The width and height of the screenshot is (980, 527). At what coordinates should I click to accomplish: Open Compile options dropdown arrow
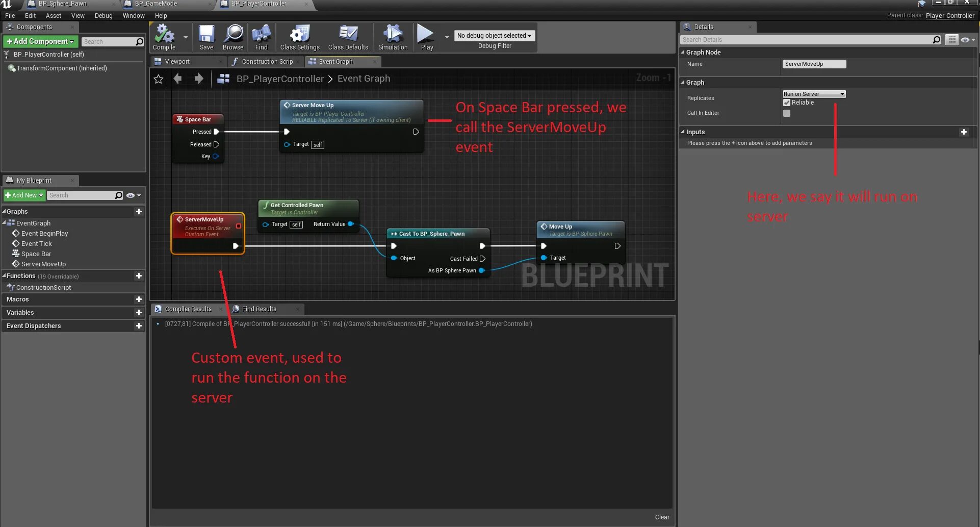pyautogui.click(x=186, y=37)
